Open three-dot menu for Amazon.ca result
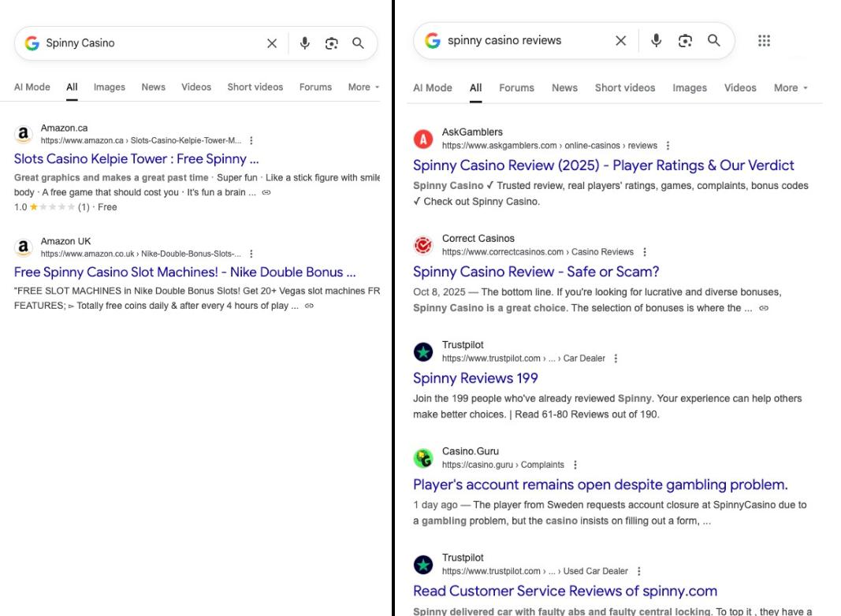The image size is (841, 616). 251,141
